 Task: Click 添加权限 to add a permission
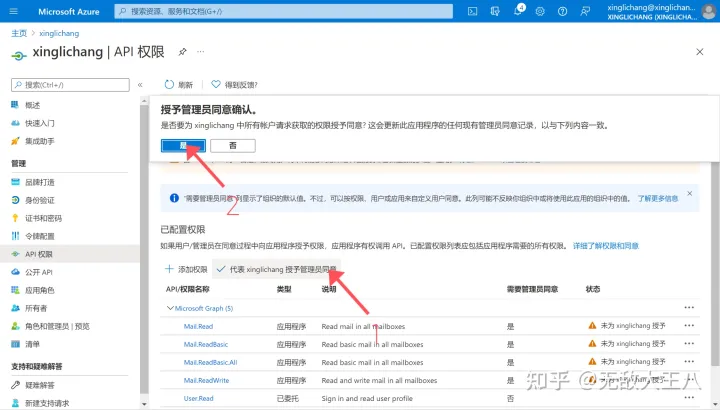[x=186, y=270]
